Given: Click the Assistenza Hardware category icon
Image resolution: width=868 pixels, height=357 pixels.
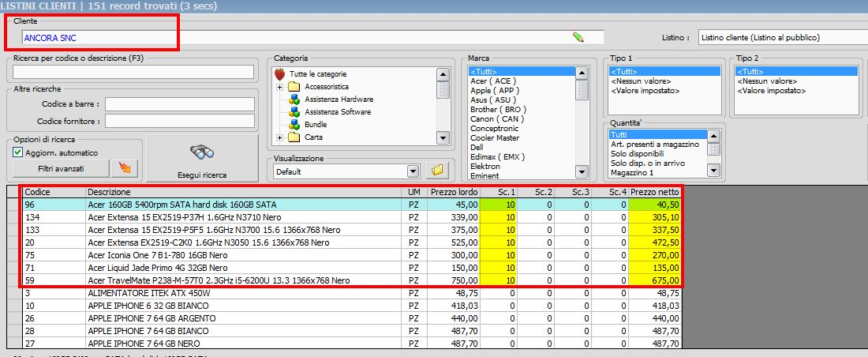Looking at the screenshot, I should pyautogui.click(x=294, y=100).
